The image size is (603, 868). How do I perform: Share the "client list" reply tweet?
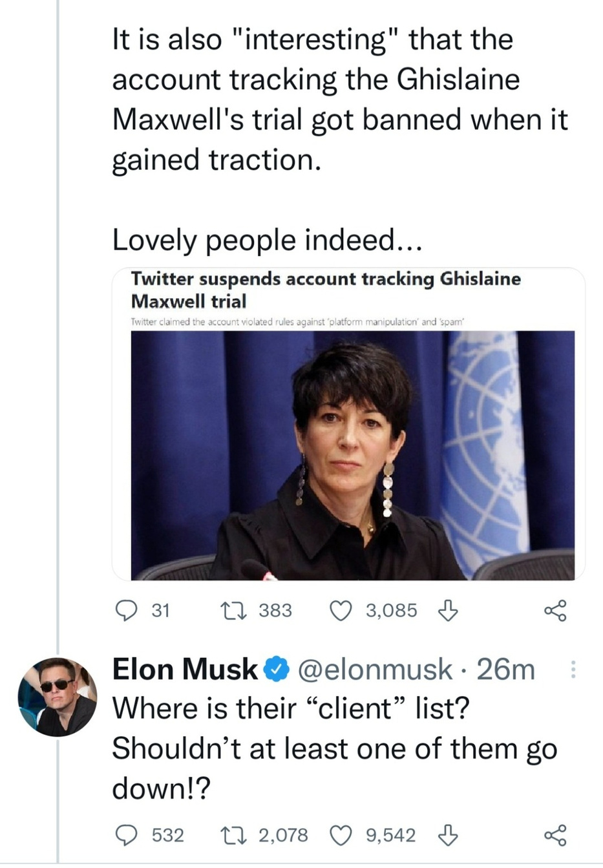tap(555, 835)
